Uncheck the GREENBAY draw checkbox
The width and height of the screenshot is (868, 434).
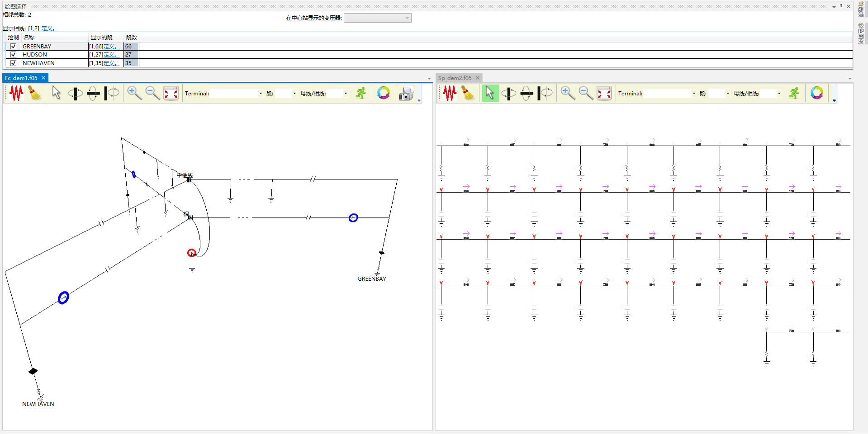14,47
